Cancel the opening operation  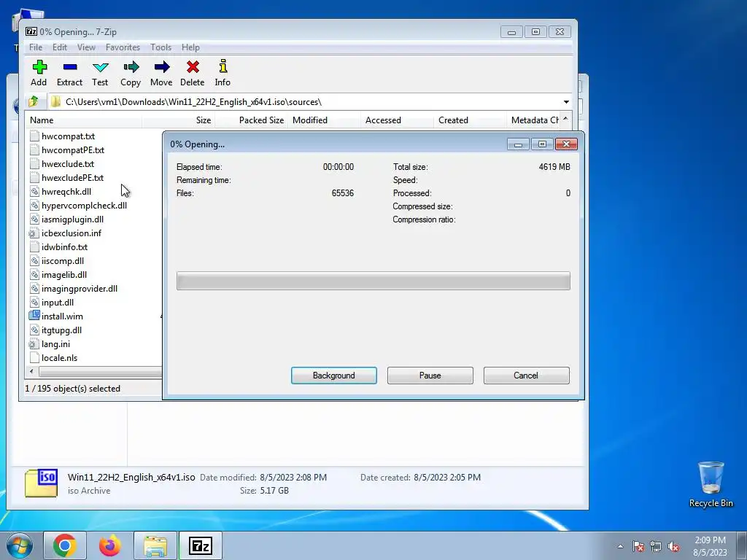tap(526, 376)
